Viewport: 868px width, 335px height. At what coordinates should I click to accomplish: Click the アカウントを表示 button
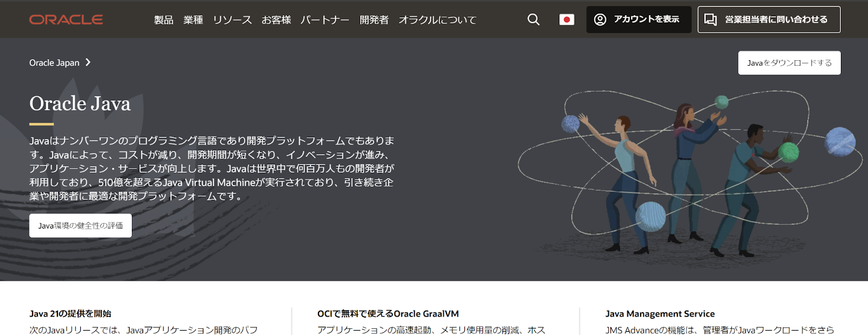click(x=639, y=20)
